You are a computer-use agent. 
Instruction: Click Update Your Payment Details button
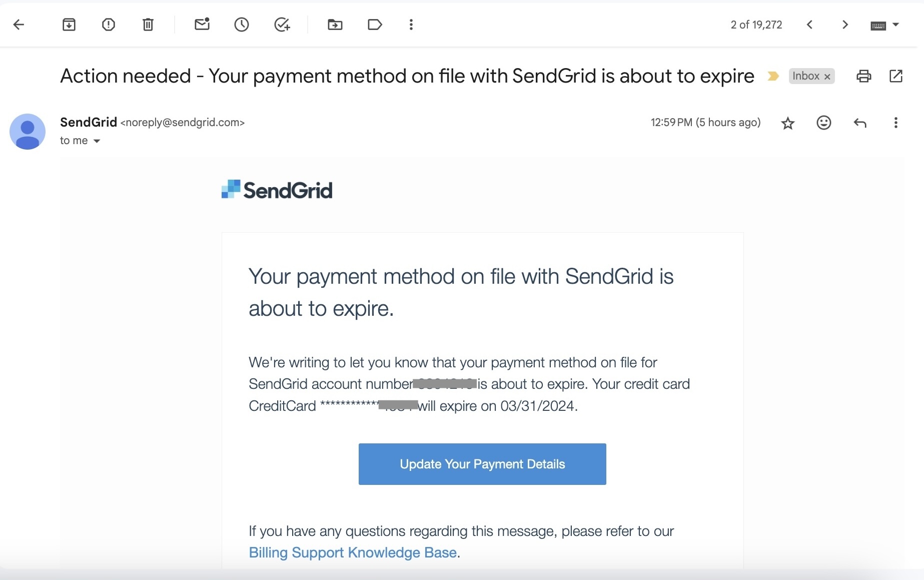click(x=482, y=464)
